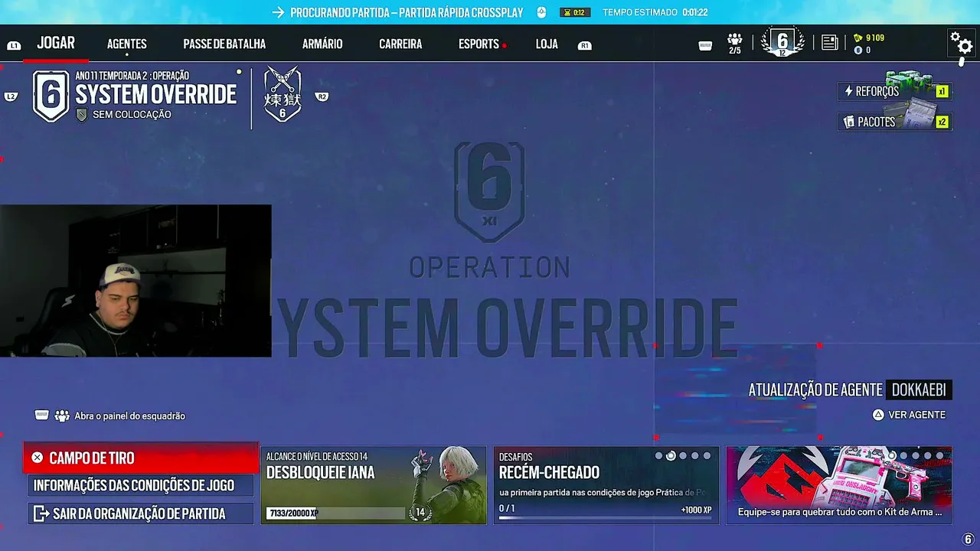Click the R2 trigger icon
980x551 pixels.
[322, 96]
